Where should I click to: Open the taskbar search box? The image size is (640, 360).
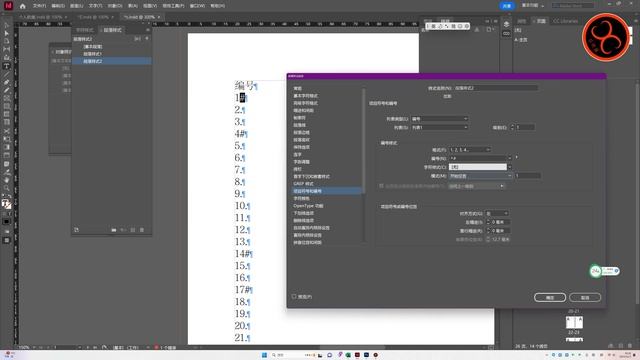click(x=292, y=355)
